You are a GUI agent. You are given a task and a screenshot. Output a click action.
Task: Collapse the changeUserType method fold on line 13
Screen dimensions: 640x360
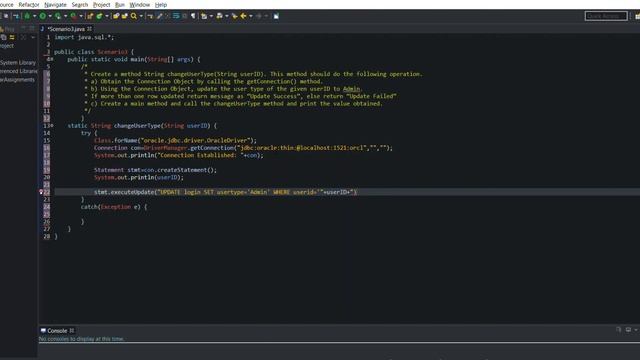tap(51, 126)
